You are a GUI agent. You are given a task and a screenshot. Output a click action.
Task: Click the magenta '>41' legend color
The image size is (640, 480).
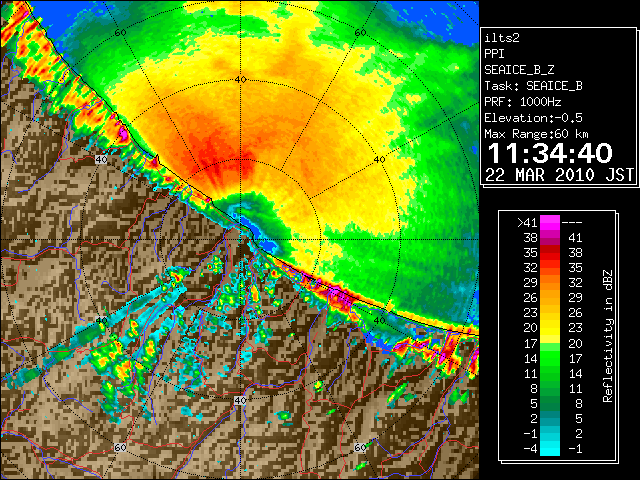pos(550,222)
